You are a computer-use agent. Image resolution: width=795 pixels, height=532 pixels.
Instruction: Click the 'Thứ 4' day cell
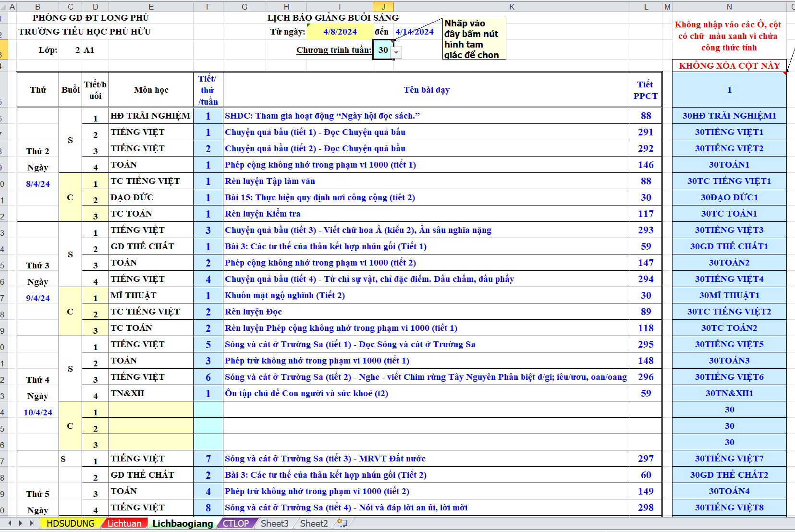pyautogui.click(x=38, y=380)
